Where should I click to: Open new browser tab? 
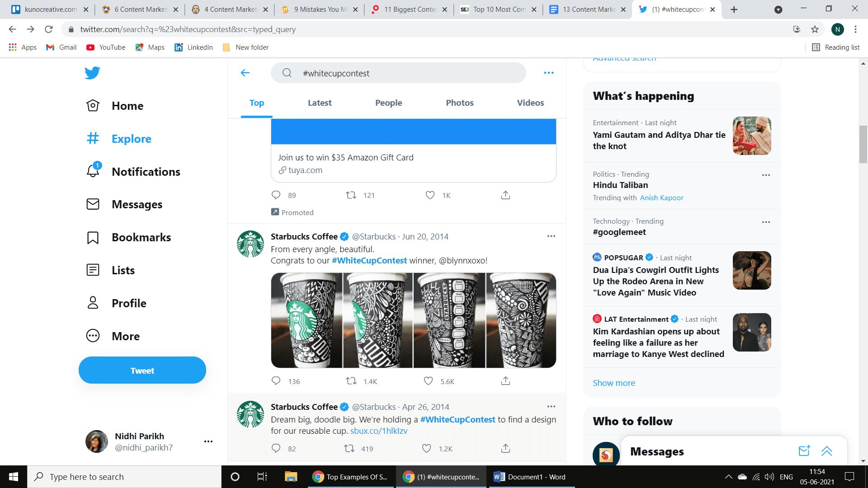click(x=734, y=9)
